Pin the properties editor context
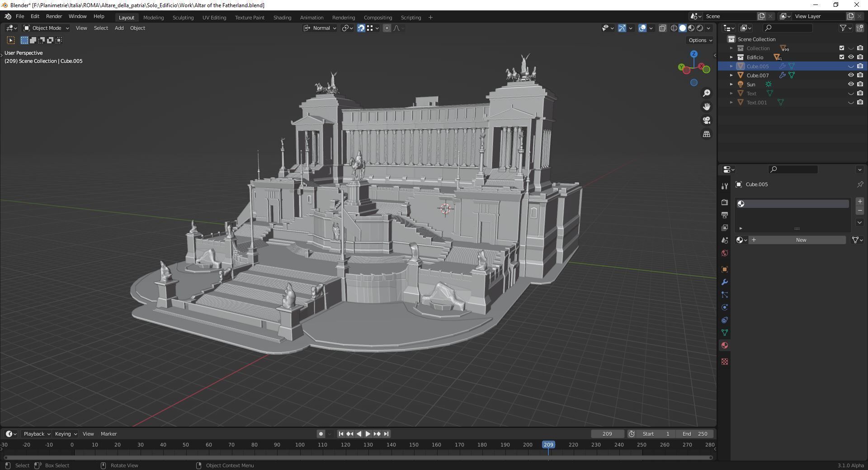This screenshot has width=868, height=470. tap(860, 184)
